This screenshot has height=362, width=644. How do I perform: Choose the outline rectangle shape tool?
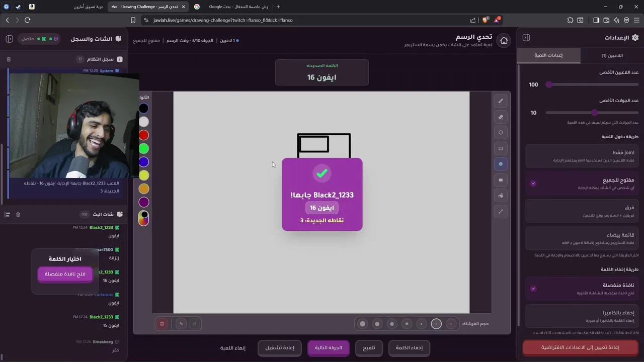coord(501,148)
